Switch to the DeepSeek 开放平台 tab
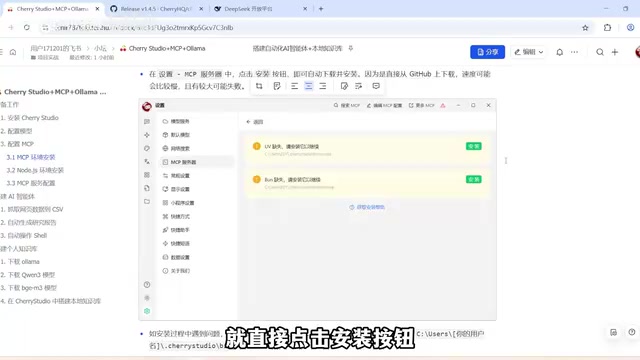 [x=260, y=9]
